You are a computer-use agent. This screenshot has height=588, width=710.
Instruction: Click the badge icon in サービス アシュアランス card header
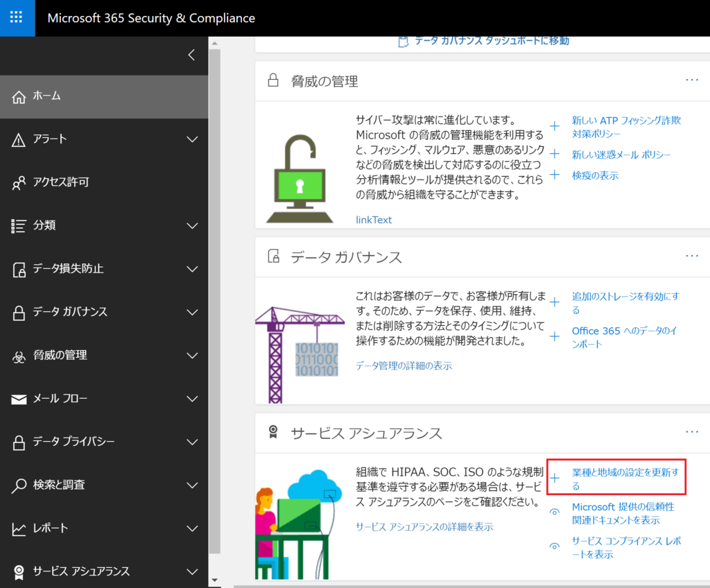[273, 432]
